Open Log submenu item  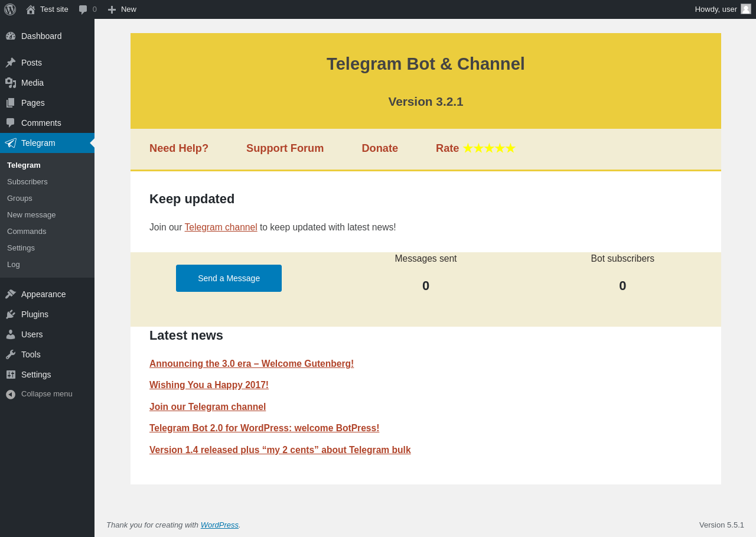pyautogui.click(x=14, y=265)
